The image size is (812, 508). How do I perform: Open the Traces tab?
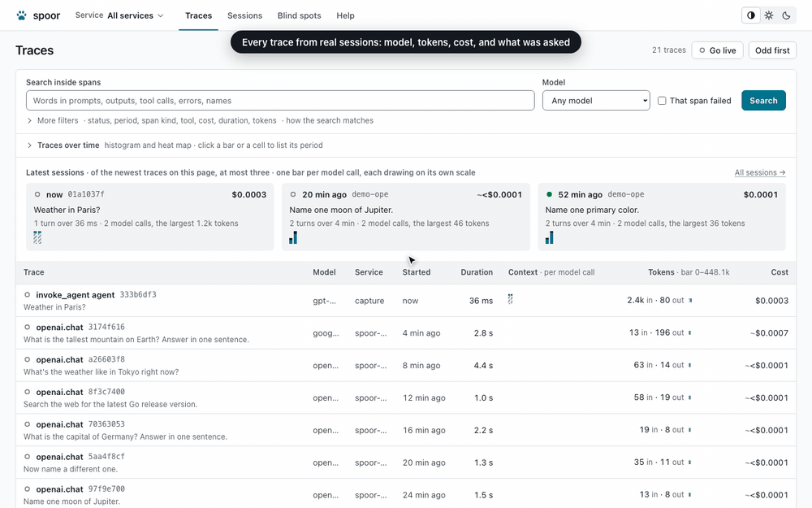pos(198,15)
